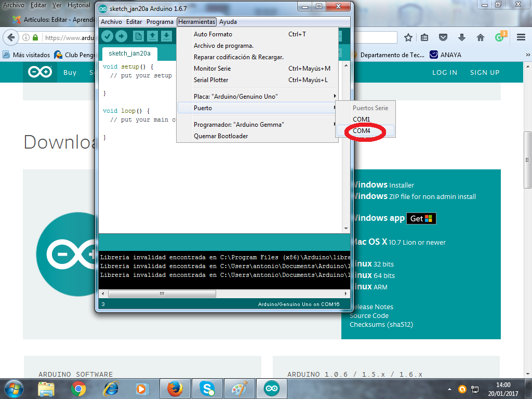Open Firefox bookmarks list icon
Image resolution: width=532 pixels, height=399 pixels.
(424, 37)
